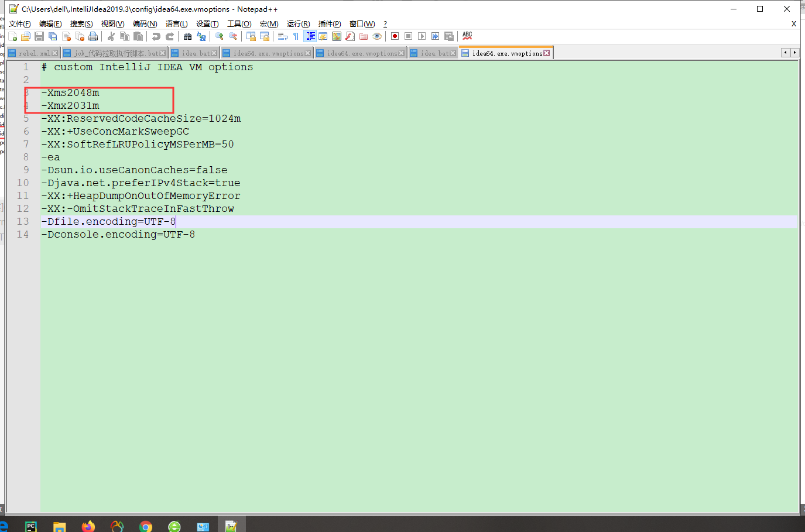This screenshot has width=805, height=532.
Task: Enable the Monitoring eye icon
Action: click(x=376, y=36)
